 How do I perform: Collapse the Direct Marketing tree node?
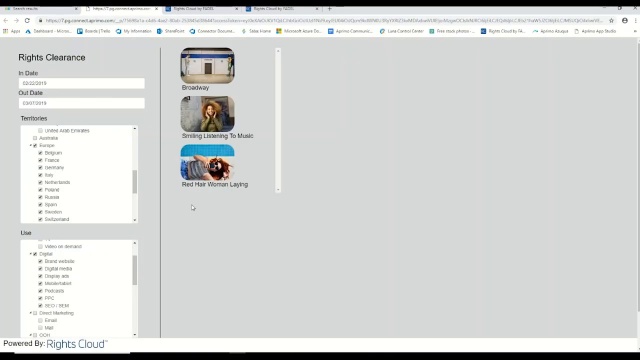(31, 313)
